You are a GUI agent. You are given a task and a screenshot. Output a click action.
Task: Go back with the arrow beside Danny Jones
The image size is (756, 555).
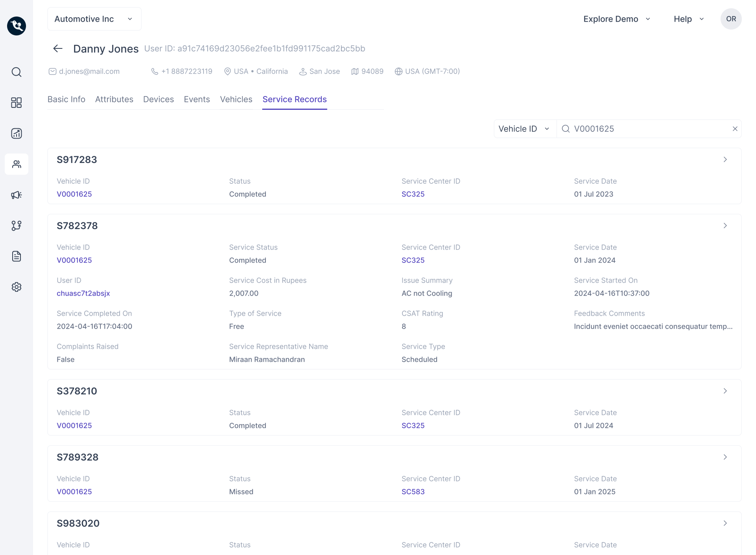pos(58,48)
